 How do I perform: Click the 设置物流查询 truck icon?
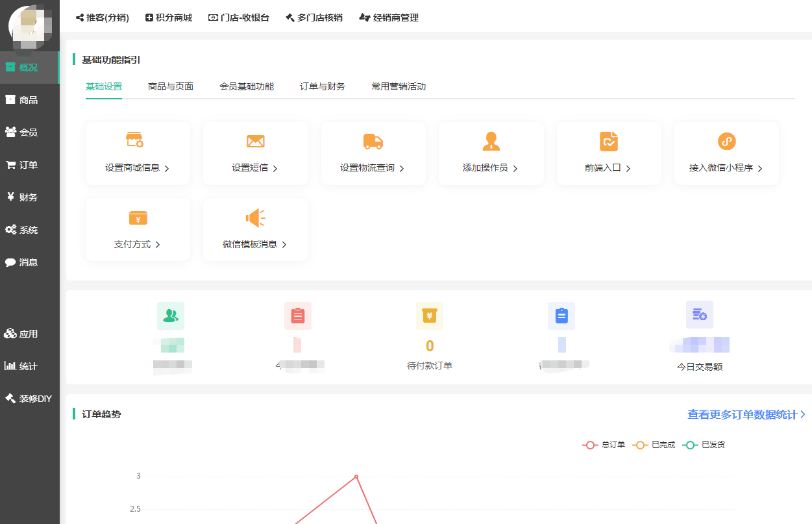click(373, 141)
